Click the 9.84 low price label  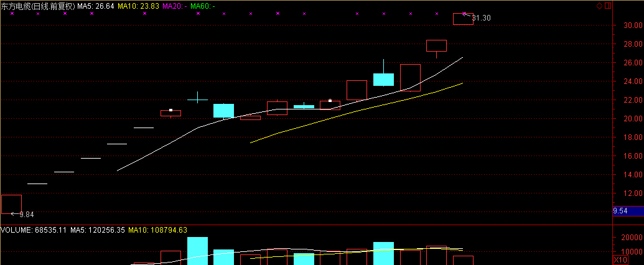[26, 215]
